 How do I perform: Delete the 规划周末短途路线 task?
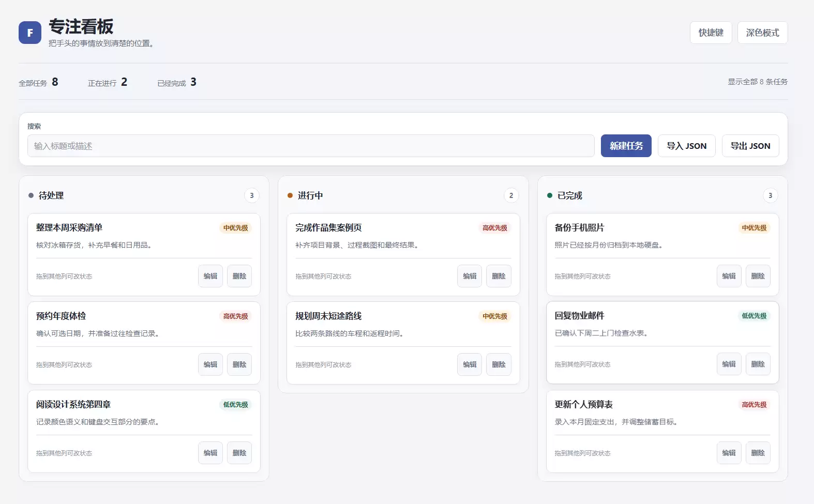(499, 364)
